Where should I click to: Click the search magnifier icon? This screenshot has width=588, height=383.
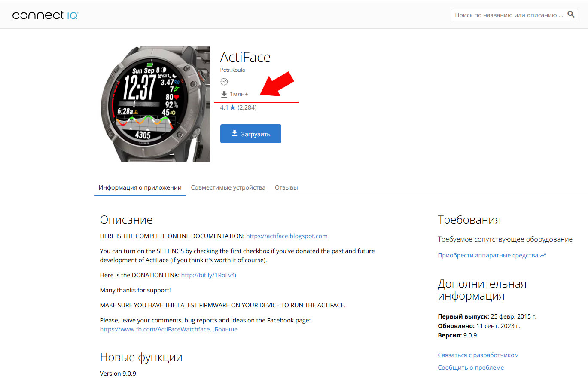[x=571, y=15]
